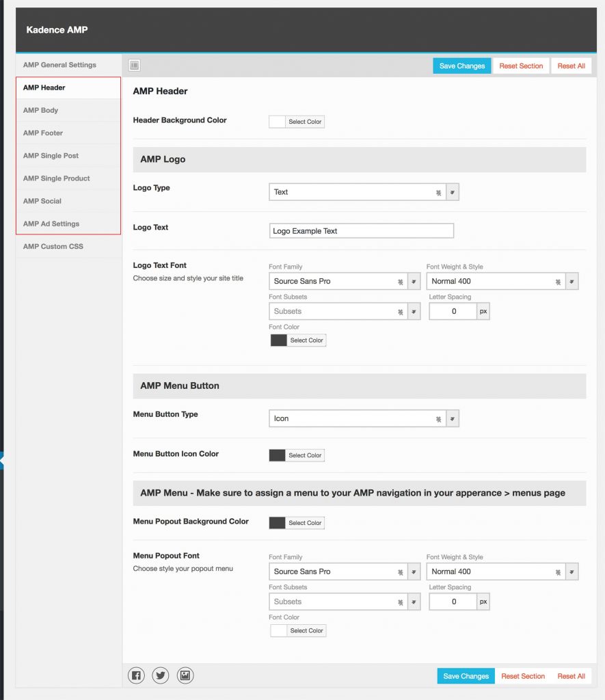Open the AMP Custom CSS tab
Viewport: 605px width, 700px height.
click(69, 246)
